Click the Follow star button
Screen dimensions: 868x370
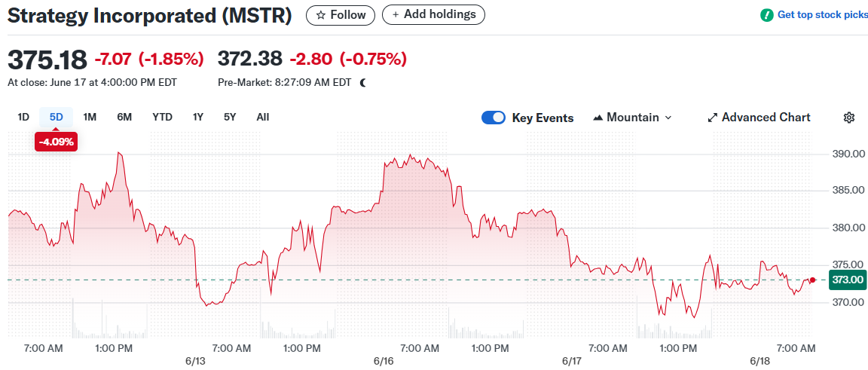tap(341, 15)
